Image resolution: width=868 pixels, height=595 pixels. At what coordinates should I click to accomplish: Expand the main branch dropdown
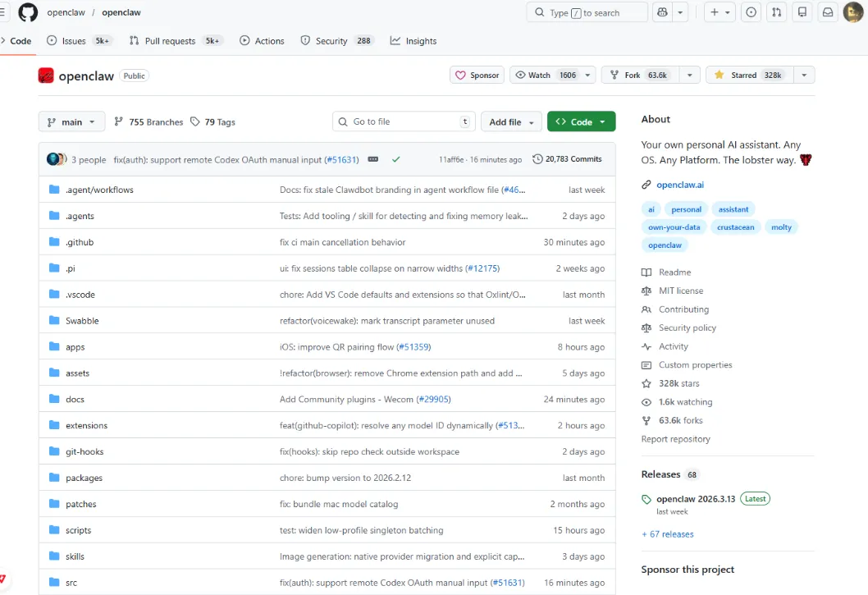coord(71,122)
